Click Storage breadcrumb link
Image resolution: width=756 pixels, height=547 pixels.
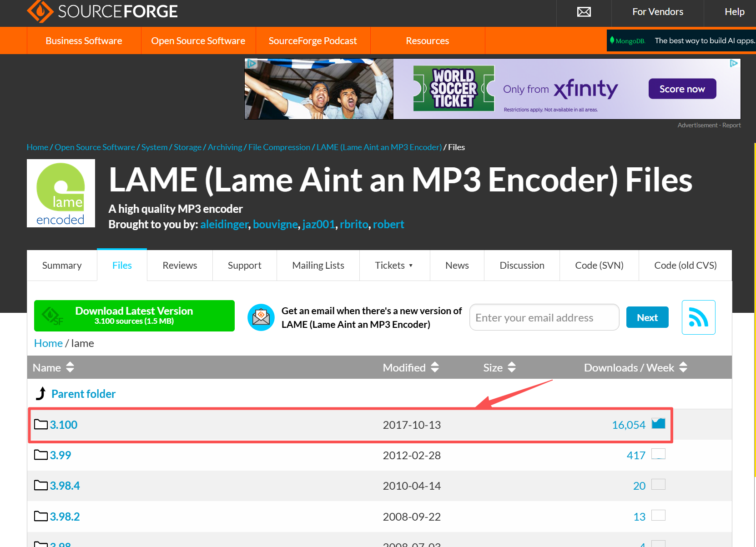(x=187, y=147)
